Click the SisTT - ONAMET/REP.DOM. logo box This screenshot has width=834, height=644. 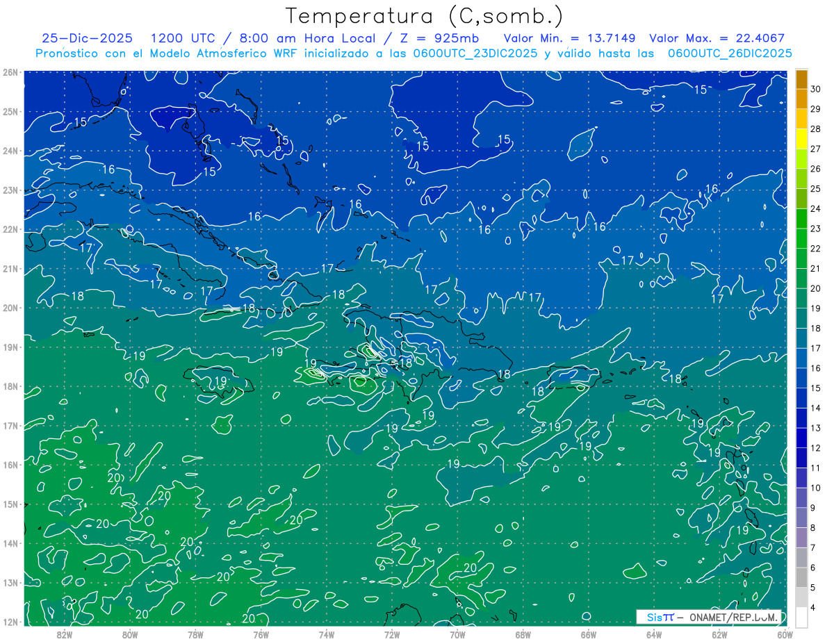(x=709, y=617)
